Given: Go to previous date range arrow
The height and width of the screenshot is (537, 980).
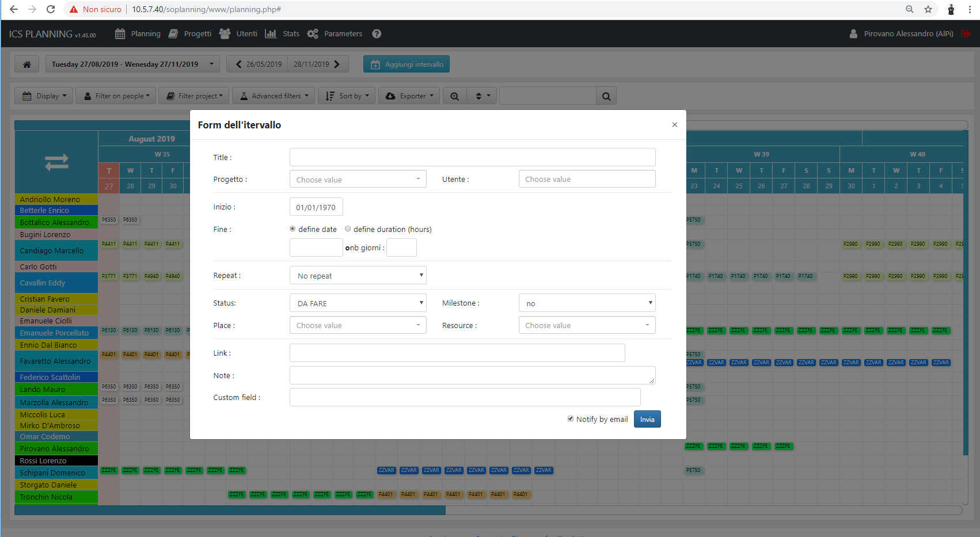Looking at the screenshot, I should click(x=239, y=64).
